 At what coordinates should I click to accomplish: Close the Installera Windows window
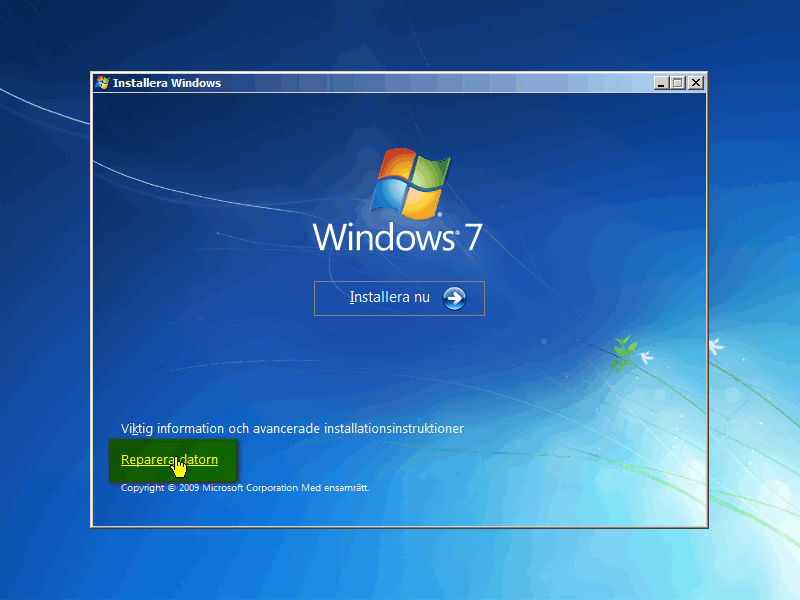point(695,83)
